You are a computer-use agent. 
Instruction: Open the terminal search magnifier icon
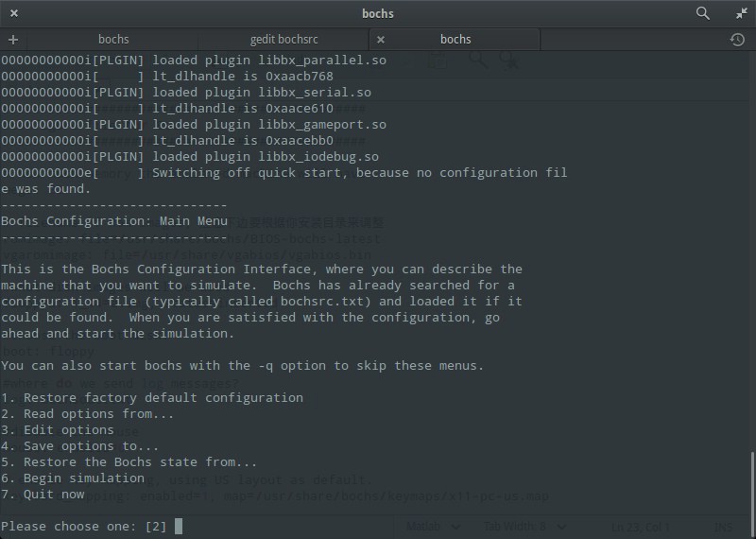click(x=702, y=13)
